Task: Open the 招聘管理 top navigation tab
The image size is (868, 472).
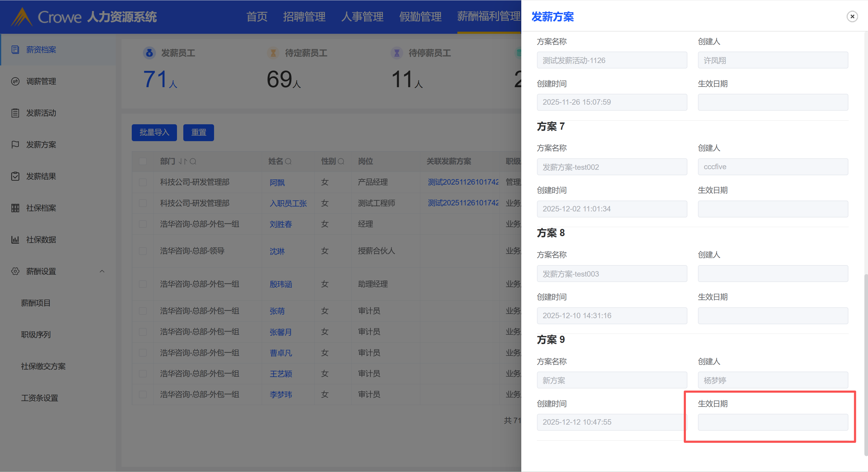Action: pyautogui.click(x=304, y=17)
